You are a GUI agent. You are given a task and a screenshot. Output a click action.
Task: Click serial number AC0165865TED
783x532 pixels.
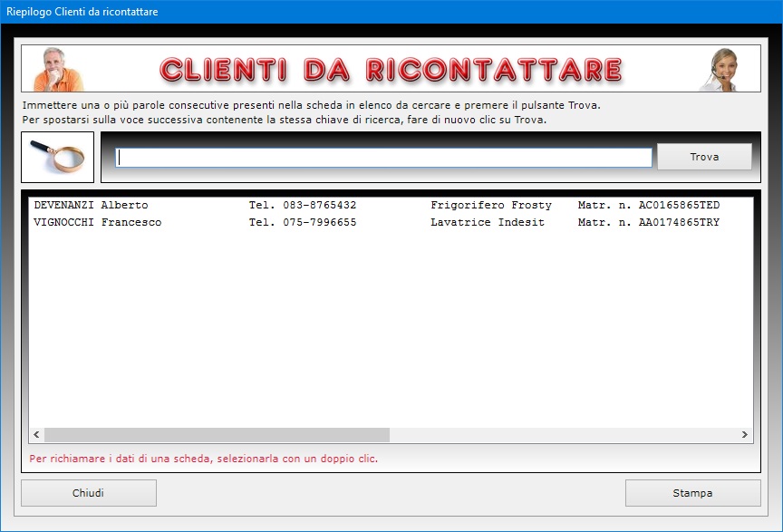click(x=679, y=206)
